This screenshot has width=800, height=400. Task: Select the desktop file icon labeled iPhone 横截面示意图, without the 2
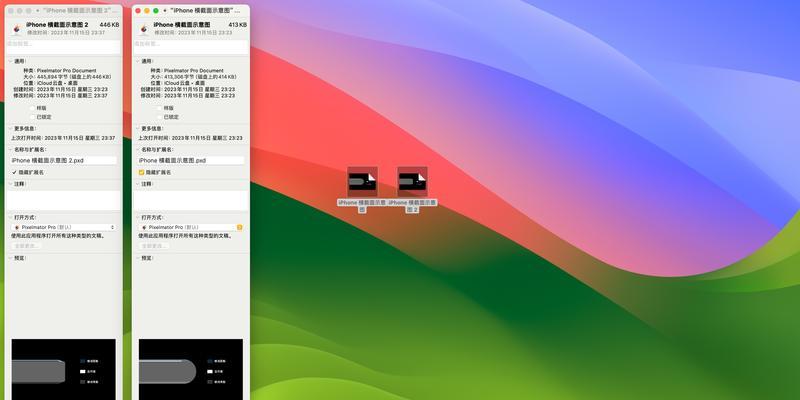[362, 182]
